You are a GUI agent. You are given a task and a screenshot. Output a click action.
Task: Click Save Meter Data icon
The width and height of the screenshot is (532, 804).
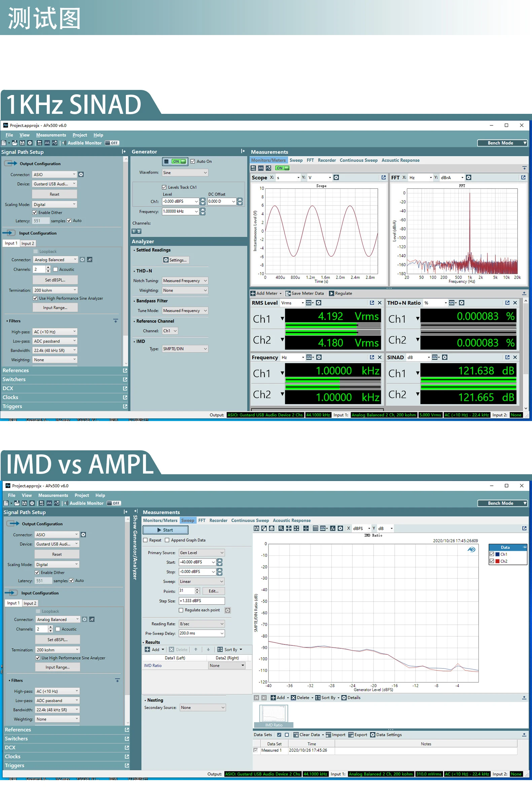[x=288, y=293]
